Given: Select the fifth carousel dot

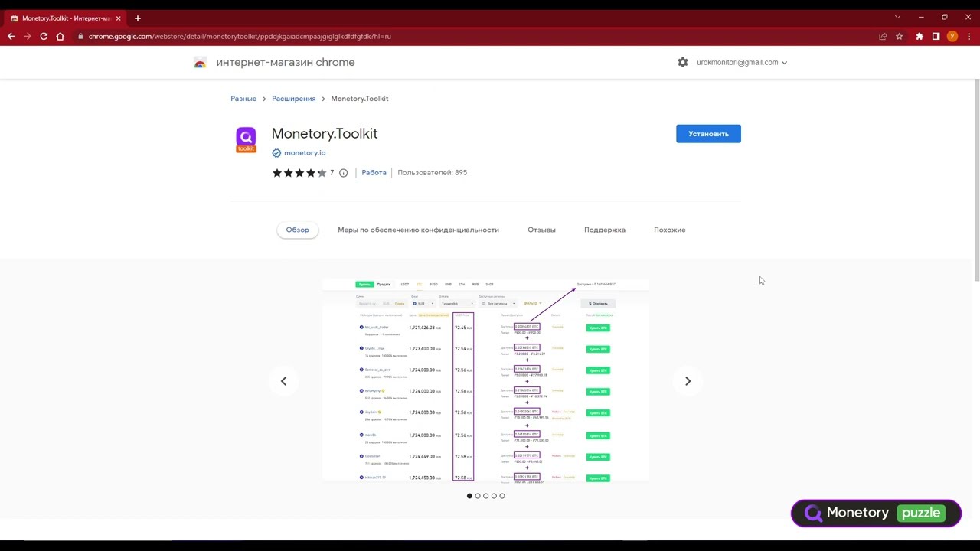Looking at the screenshot, I should (x=502, y=496).
